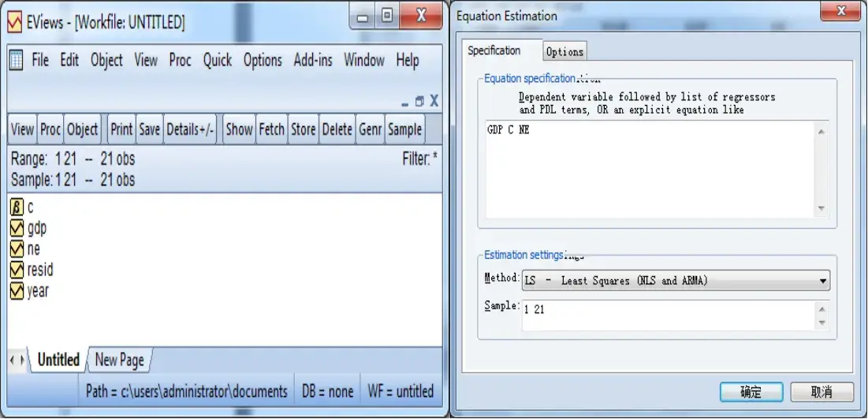
Task: Click the equation specification text box
Action: click(650, 170)
